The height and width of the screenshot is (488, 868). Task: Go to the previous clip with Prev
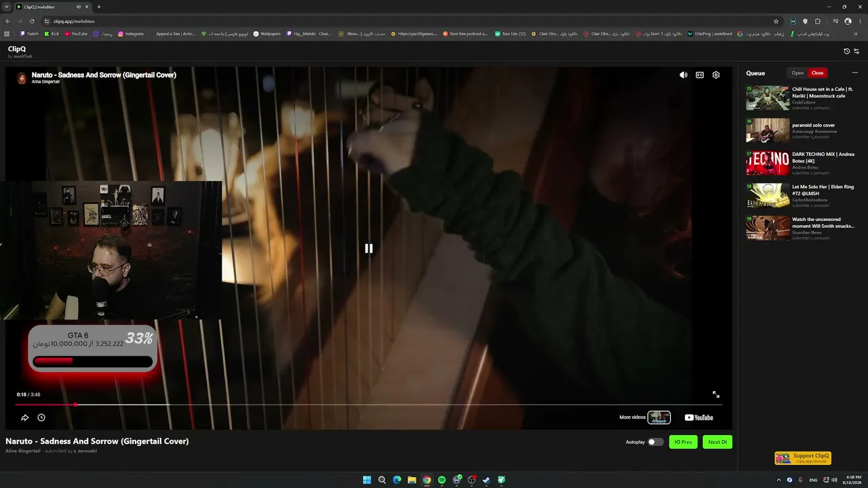click(x=683, y=442)
